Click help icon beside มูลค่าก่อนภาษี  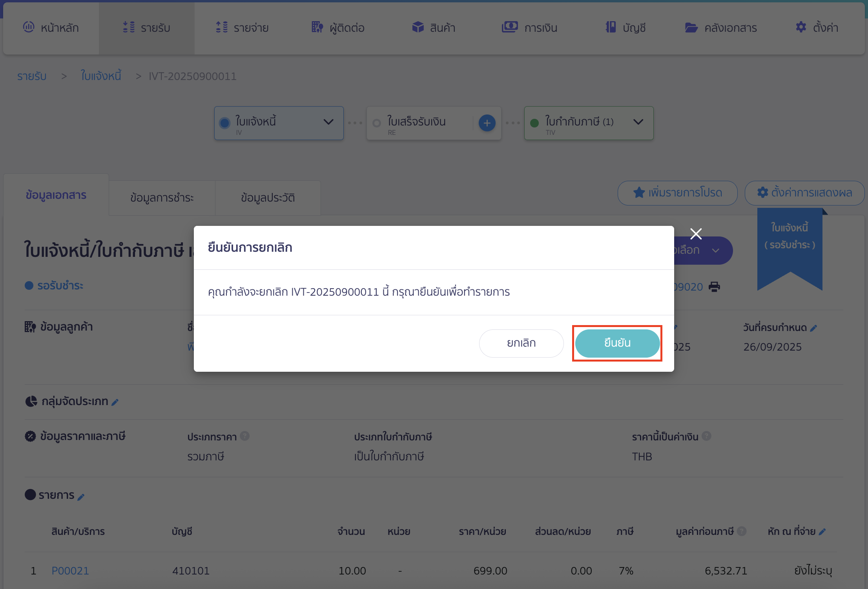(741, 531)
